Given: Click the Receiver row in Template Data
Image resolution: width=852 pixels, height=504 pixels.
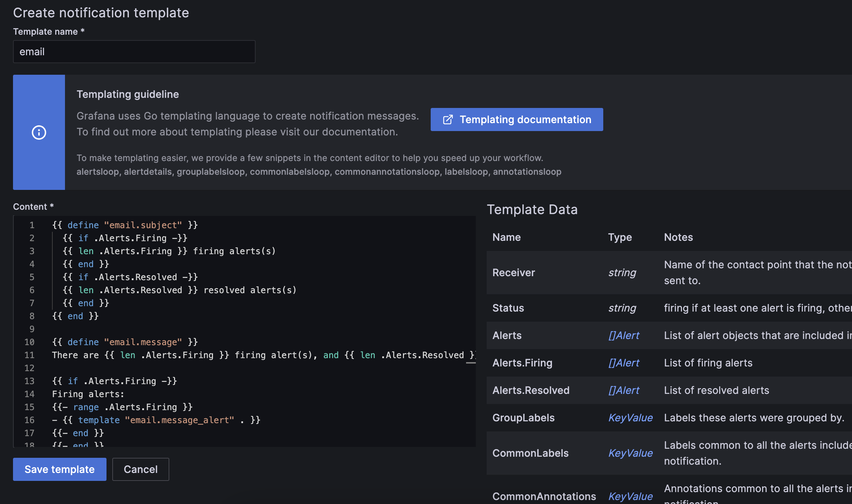Looking at the screenshot, I should pos(513,273).
